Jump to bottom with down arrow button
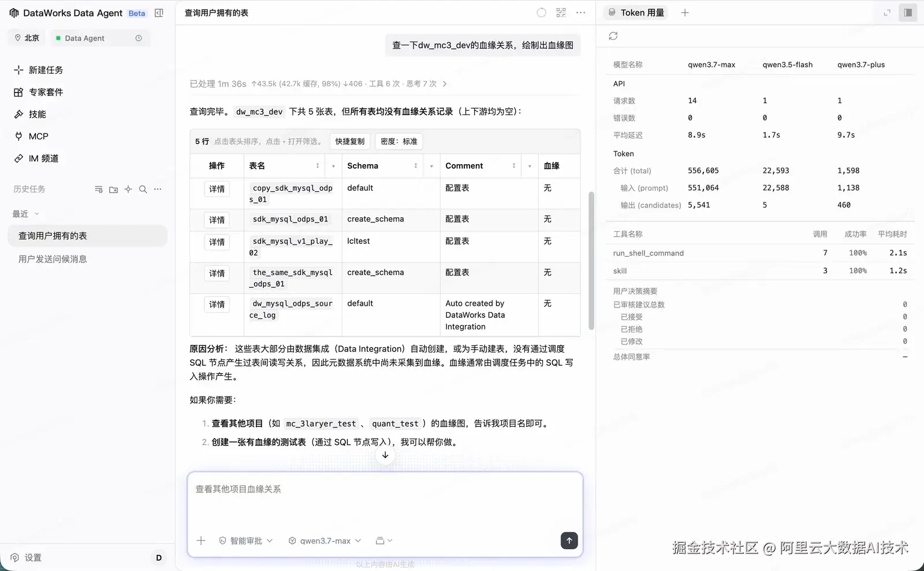Viewport: 924px width, 571px height. 385,455
